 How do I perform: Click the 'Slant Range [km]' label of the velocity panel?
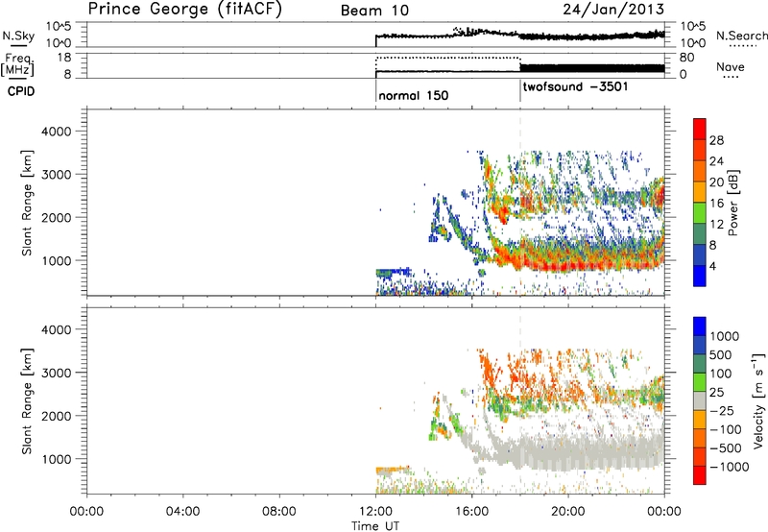click(x=27, y=400)
